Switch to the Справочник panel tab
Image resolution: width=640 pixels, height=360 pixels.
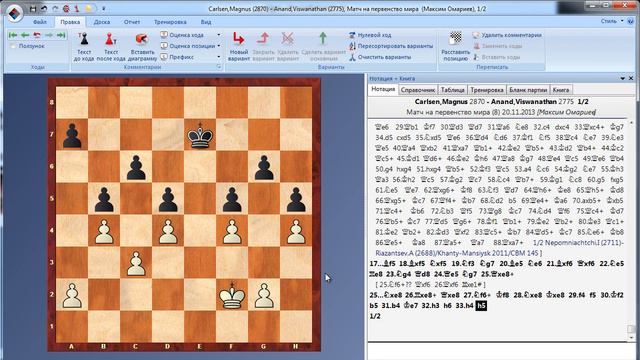click(418, 90)
